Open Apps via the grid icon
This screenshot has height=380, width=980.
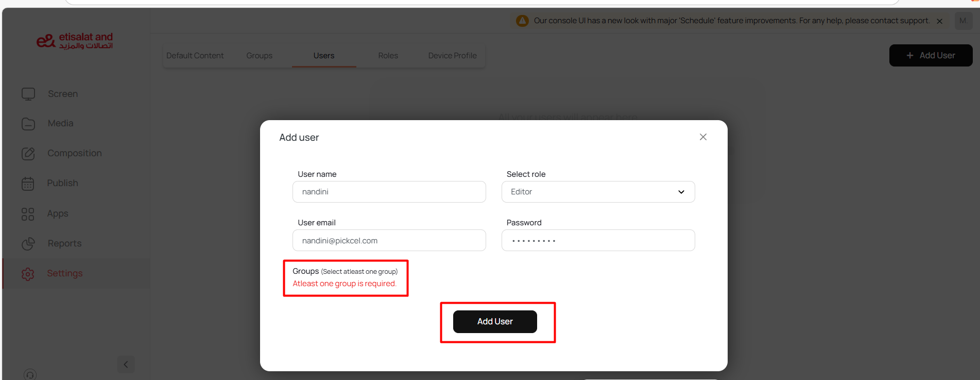click(28, 214)
